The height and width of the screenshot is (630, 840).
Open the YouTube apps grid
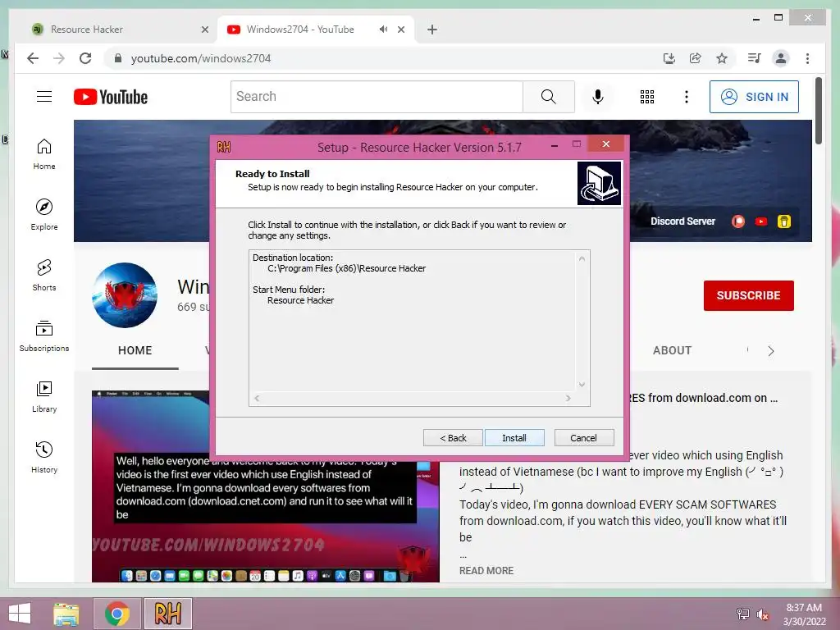[647, 97]
